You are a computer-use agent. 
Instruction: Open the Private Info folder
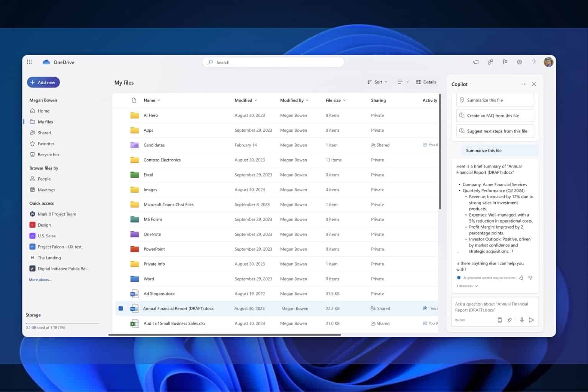(x=154, y=264)
